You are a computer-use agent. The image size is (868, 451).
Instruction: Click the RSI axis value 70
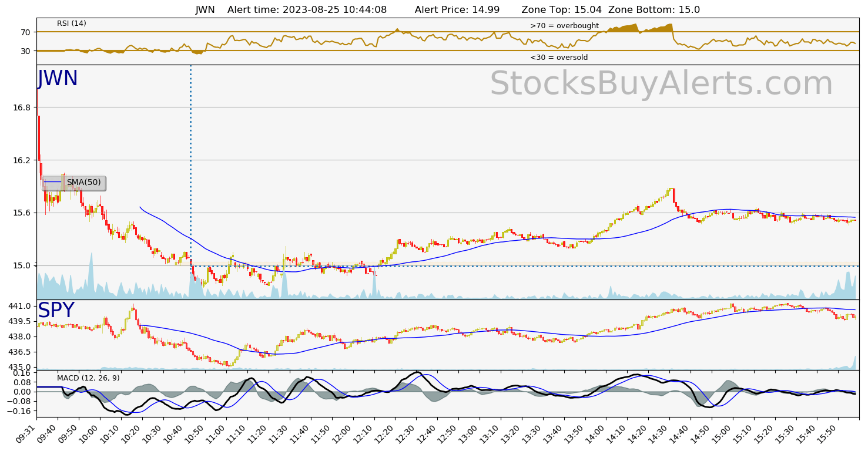click(x=26, y=32)
